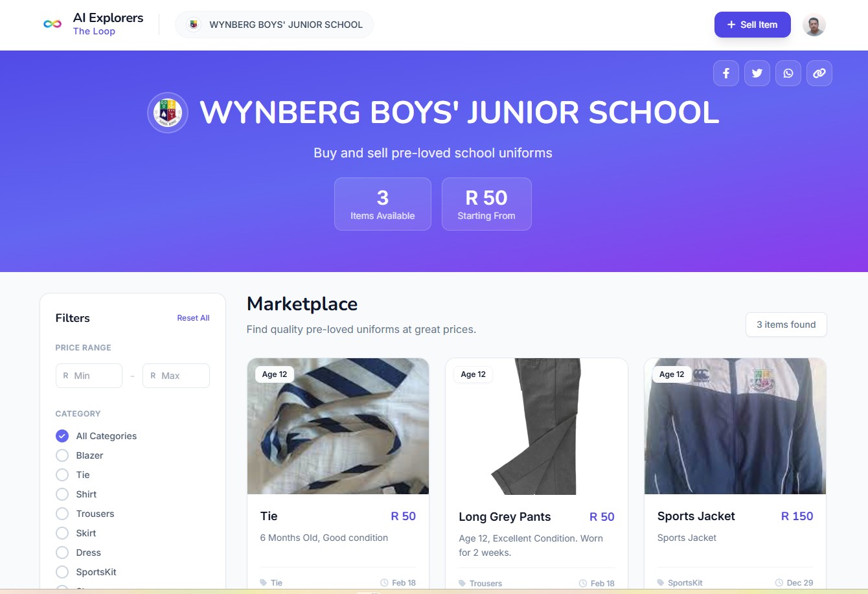This screenshot has height=594, width=868.
Task: Share via the Twitter icon
Action: pyautogui.click(x=757, y=73)
